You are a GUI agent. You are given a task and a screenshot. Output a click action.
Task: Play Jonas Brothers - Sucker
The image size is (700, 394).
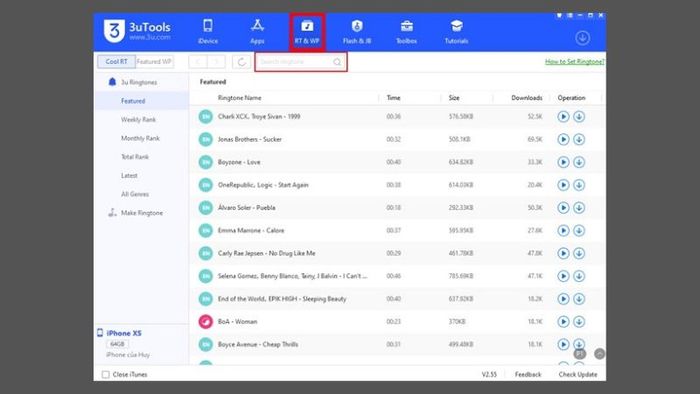[x=563, y=139]
